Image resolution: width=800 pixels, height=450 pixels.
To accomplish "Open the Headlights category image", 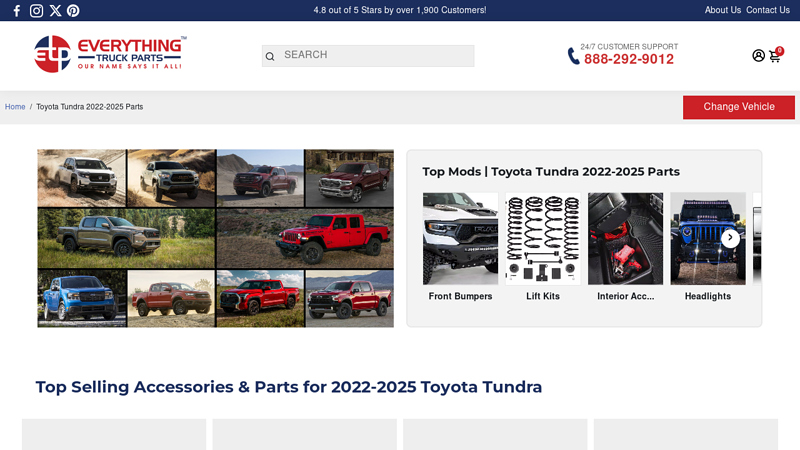I will 708,238.
